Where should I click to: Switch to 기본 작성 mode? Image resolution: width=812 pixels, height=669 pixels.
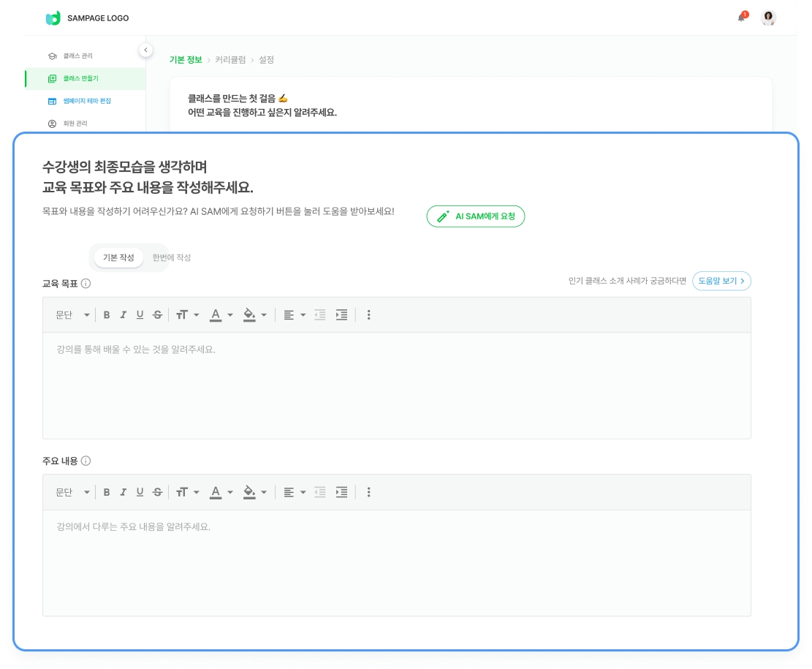(118, 258)
